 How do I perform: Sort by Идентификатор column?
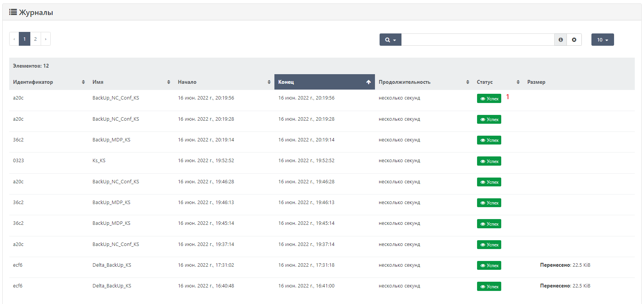(x=49, y=82)
